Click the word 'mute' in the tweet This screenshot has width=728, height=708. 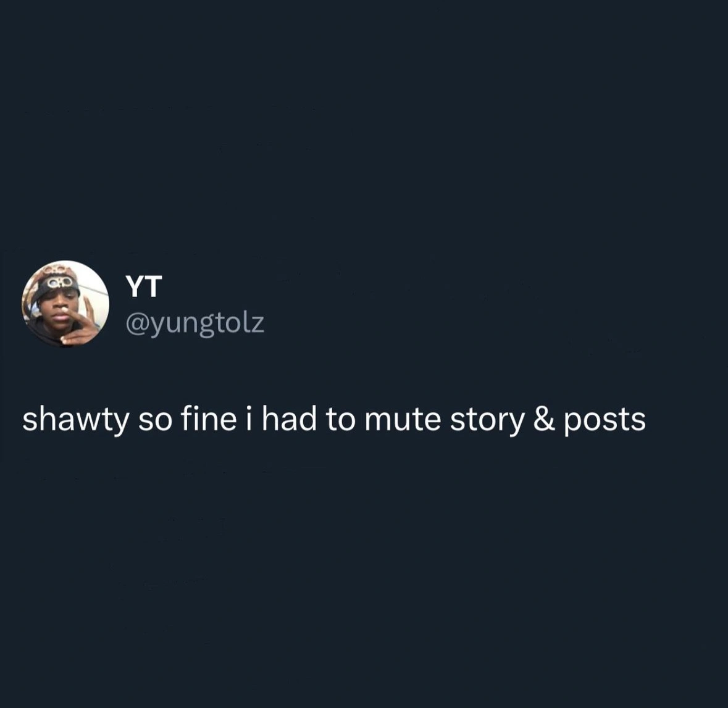tap(402, 420)
